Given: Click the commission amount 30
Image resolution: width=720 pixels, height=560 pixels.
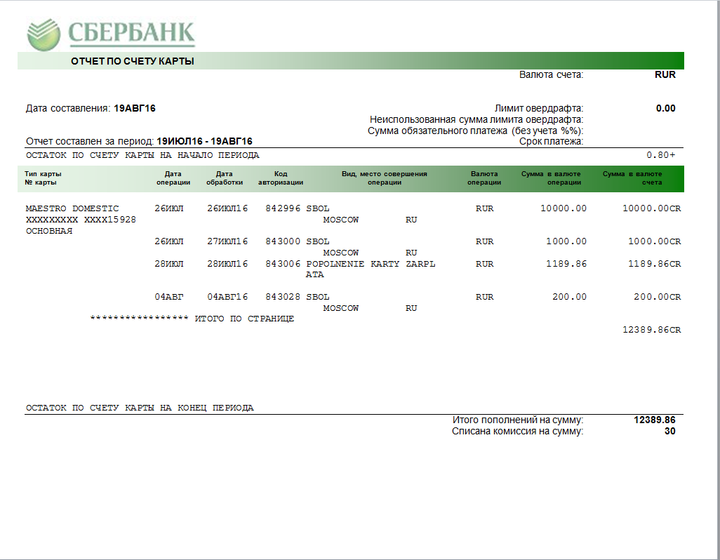Looking at the screenshot, I should [x=670, y=431].
